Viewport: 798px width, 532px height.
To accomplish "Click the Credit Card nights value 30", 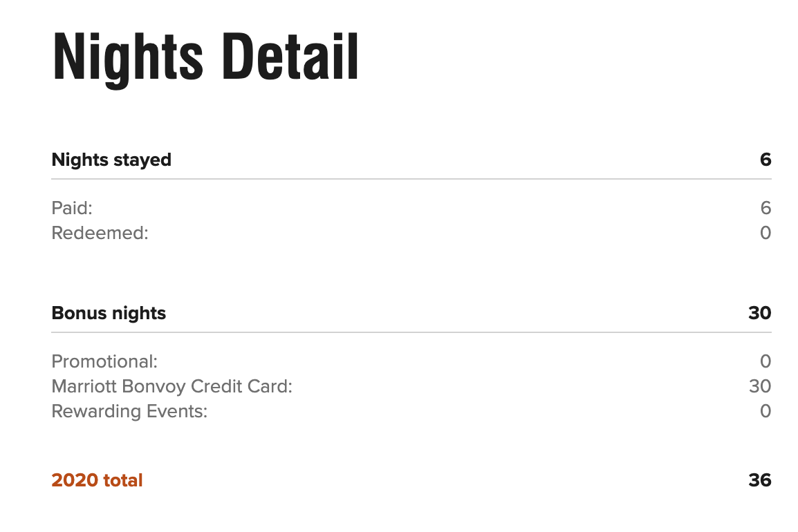I will [x=760, y=386].
